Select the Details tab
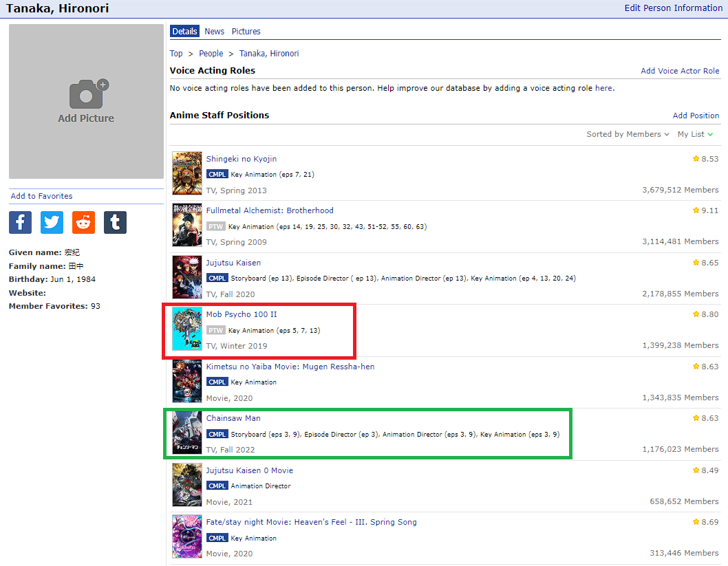The image size is (728, 566). 184,32
